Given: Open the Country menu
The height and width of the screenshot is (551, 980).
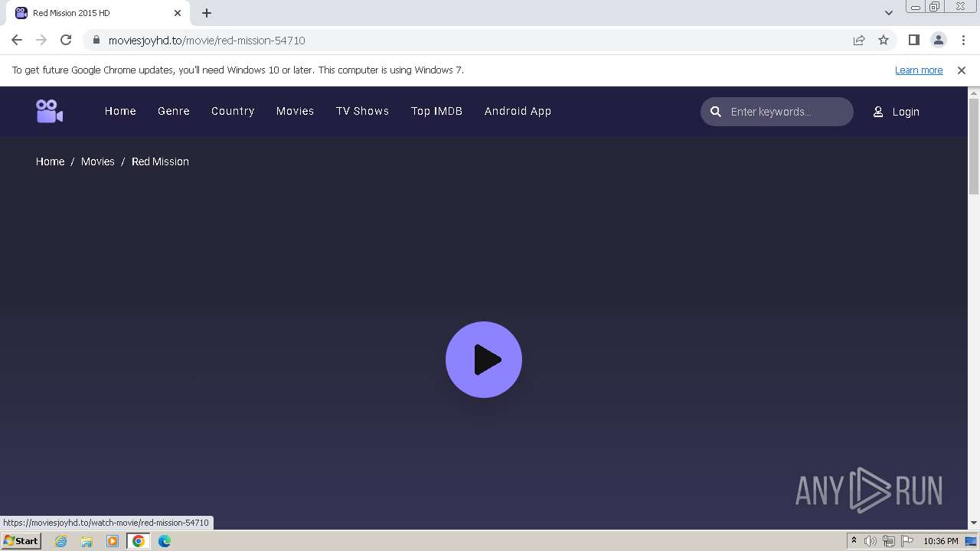Looking at the screenshot, I should tap(233, 111).
